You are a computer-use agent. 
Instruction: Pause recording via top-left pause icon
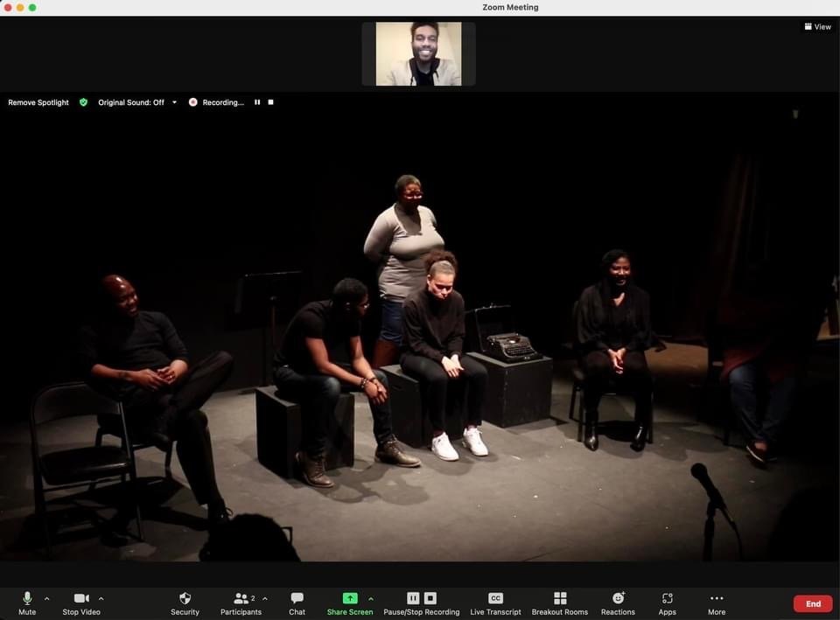[x=257, y=102]
